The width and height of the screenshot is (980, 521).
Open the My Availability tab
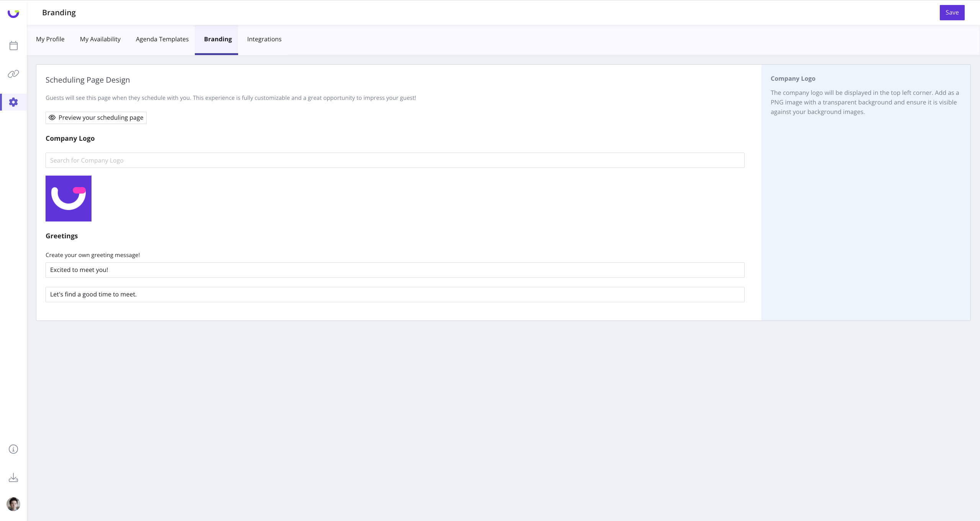point(100,39)
